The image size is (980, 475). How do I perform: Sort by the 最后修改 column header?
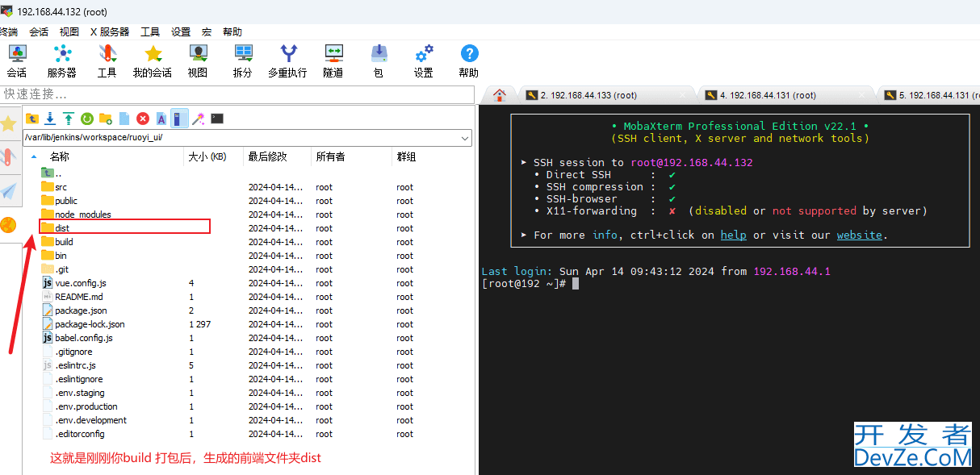[x=267, y=156]
